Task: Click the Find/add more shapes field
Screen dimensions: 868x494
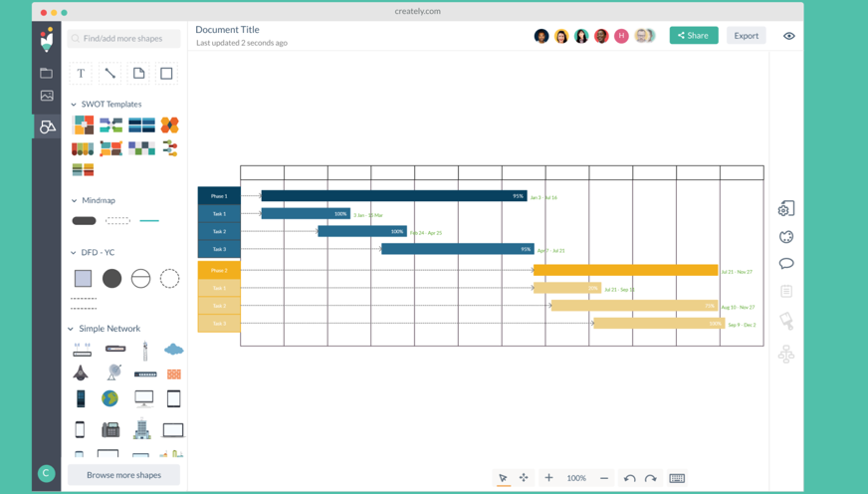Action: click(x=124, y=38)
